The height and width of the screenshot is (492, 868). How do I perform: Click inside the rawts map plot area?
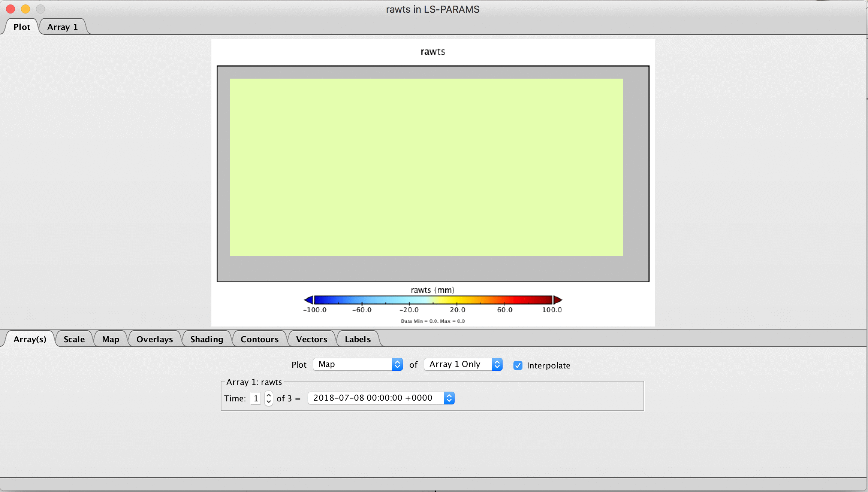point(426,167)
